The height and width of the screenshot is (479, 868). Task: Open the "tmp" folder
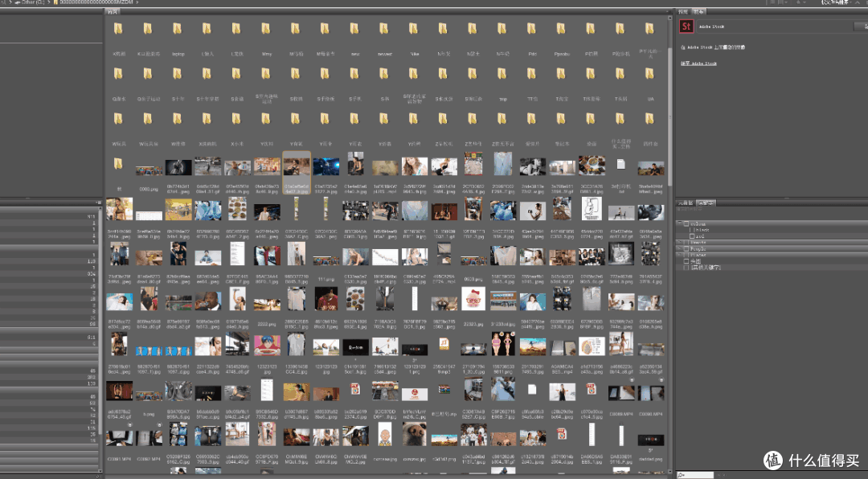[502, 74]
